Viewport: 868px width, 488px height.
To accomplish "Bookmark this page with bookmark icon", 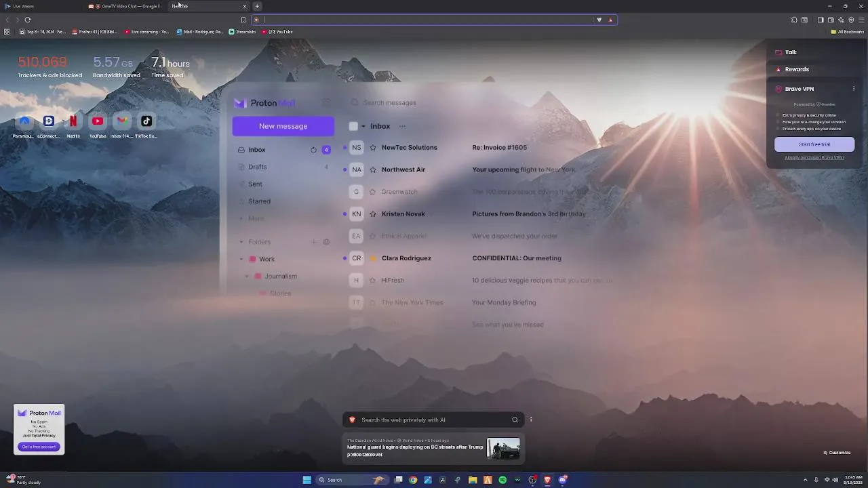I will pyautogui.click(x=243, y=20).
